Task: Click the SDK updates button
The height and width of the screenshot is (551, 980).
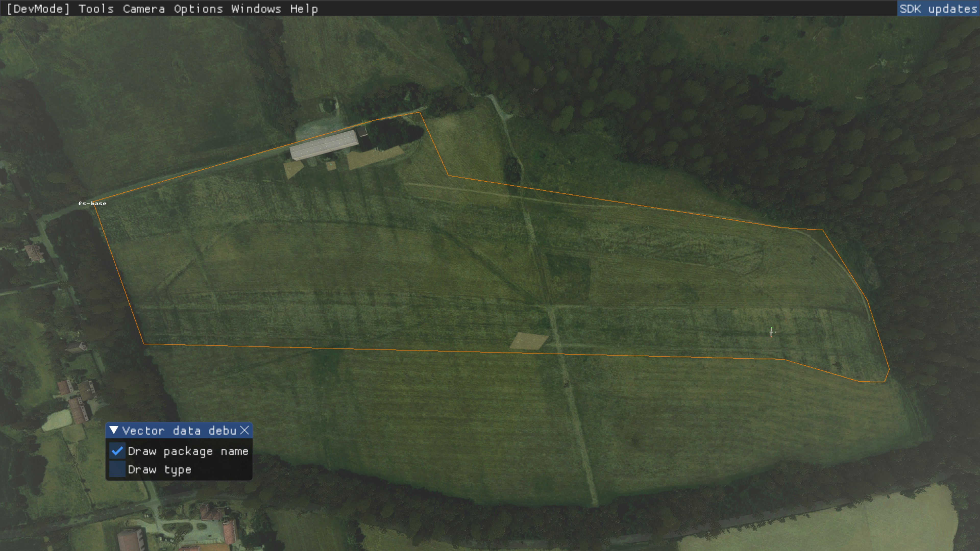Action: (938, 9)
